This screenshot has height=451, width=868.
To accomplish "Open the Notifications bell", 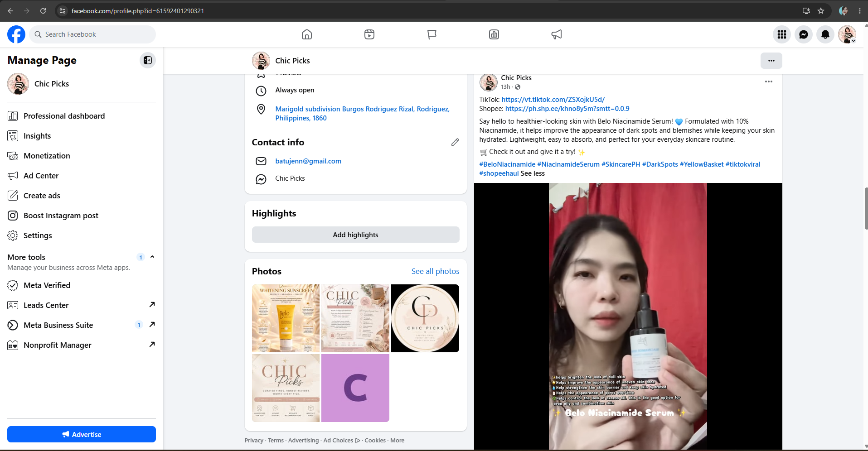I will click(825, 34).
